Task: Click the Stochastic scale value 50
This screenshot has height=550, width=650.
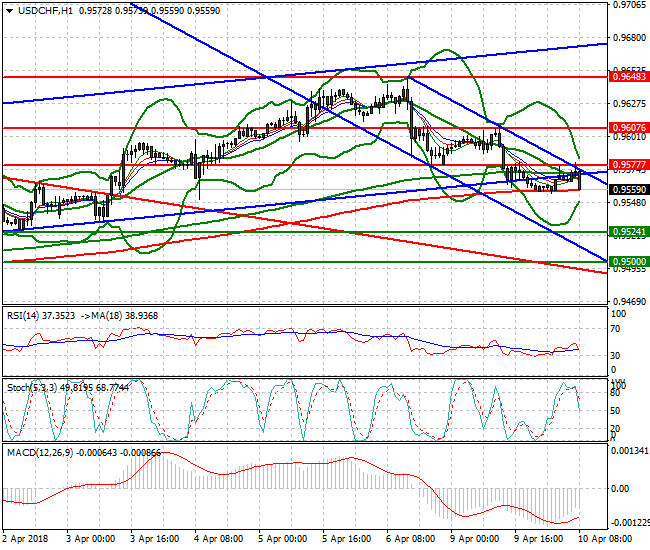Action: (616, 411)
